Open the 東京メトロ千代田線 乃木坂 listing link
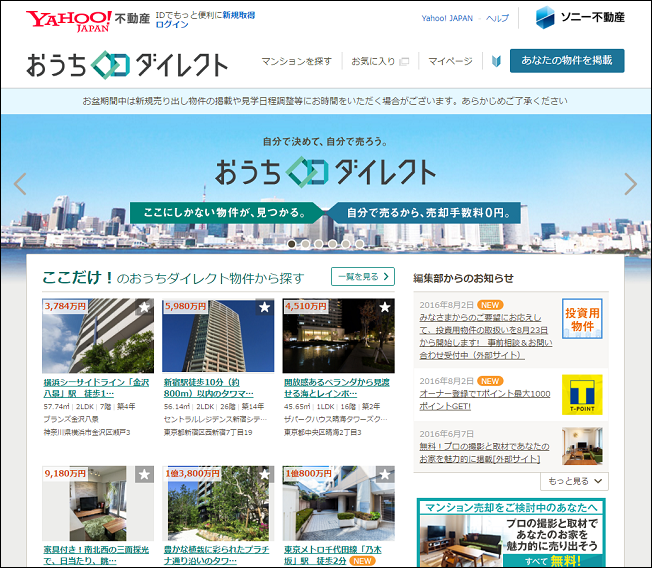652x568 pixels. [333, 555]
